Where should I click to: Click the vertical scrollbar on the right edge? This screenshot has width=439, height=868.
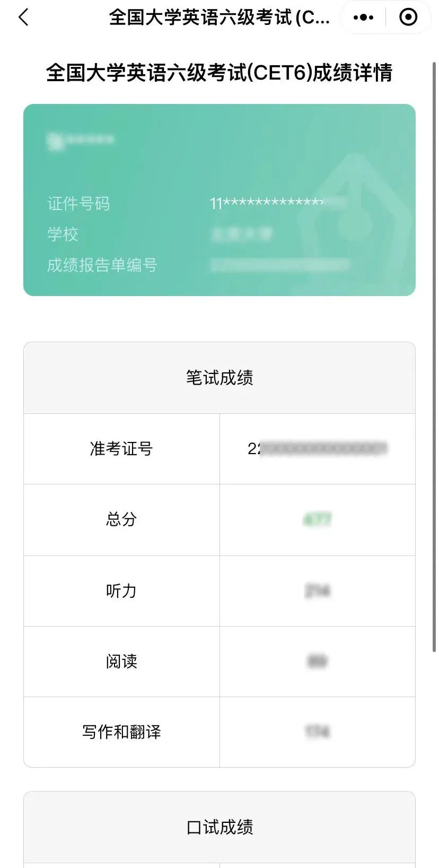pos(434,357)
